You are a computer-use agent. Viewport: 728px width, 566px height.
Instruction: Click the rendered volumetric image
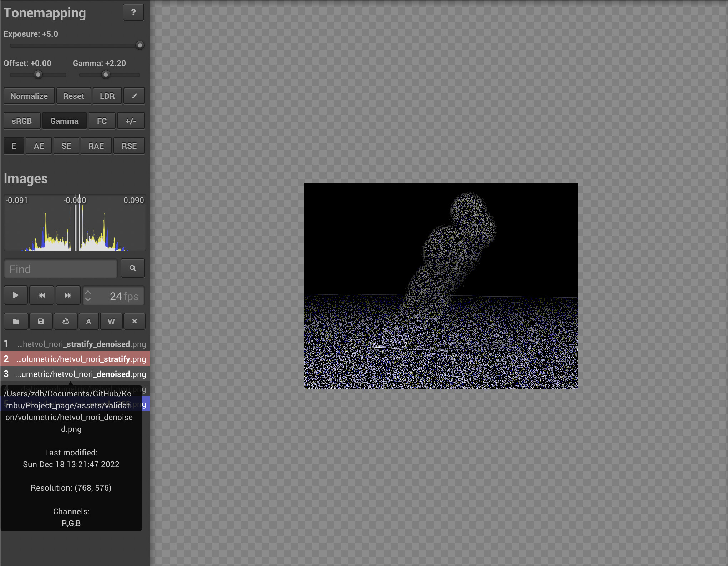click(440, 285)
